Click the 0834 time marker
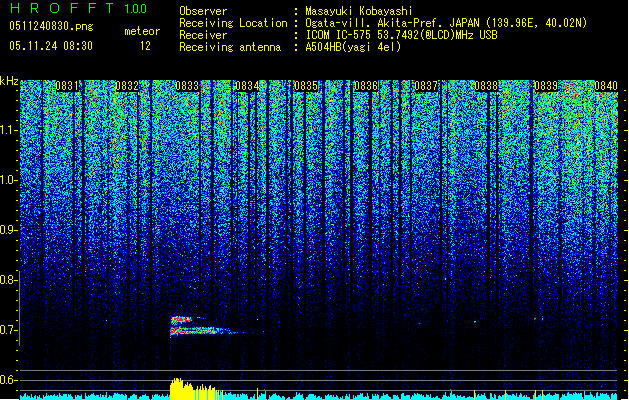The width and height of the screenshot is (629, 400). tap(247, 86)
